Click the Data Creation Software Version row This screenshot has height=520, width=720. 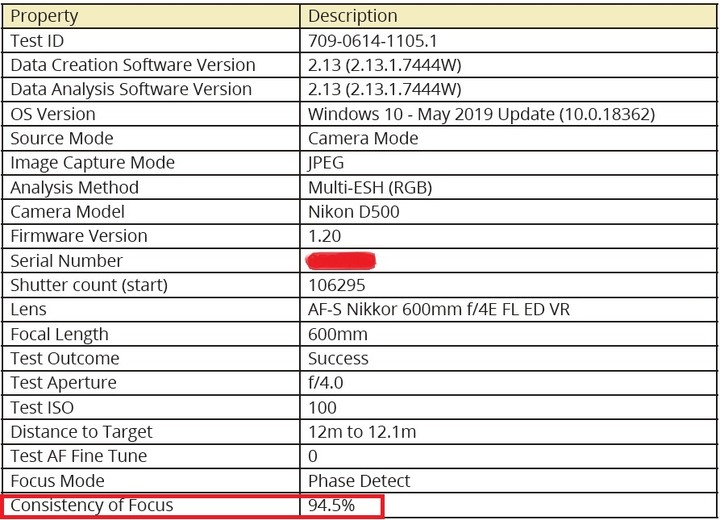[359, 65]
